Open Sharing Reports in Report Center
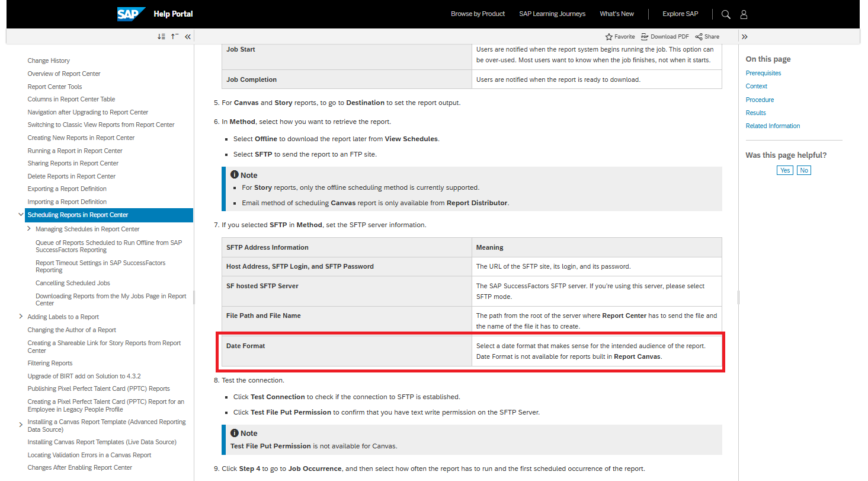Viewport: 868px width, 481px height. click(x=73, y=163)
